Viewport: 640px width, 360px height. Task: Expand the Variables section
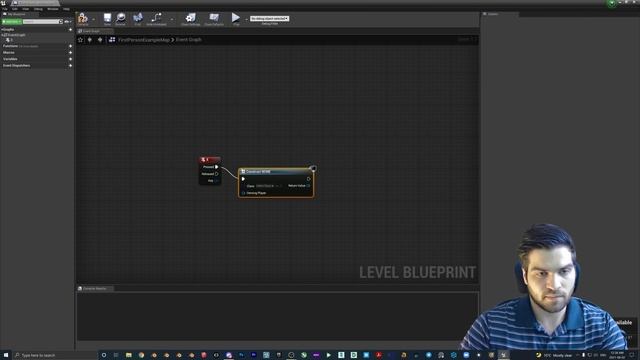click(10, 59)
